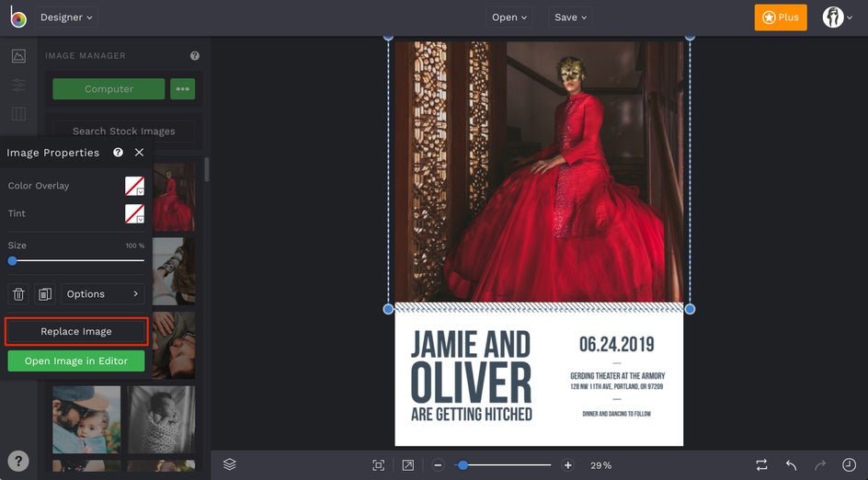Click Open Image in Editor button
The image size is (868, 480).
coord(76,361)
